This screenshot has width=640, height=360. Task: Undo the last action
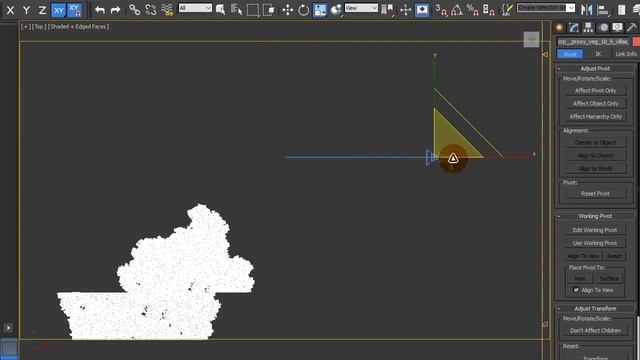click(x=100, y=10)
